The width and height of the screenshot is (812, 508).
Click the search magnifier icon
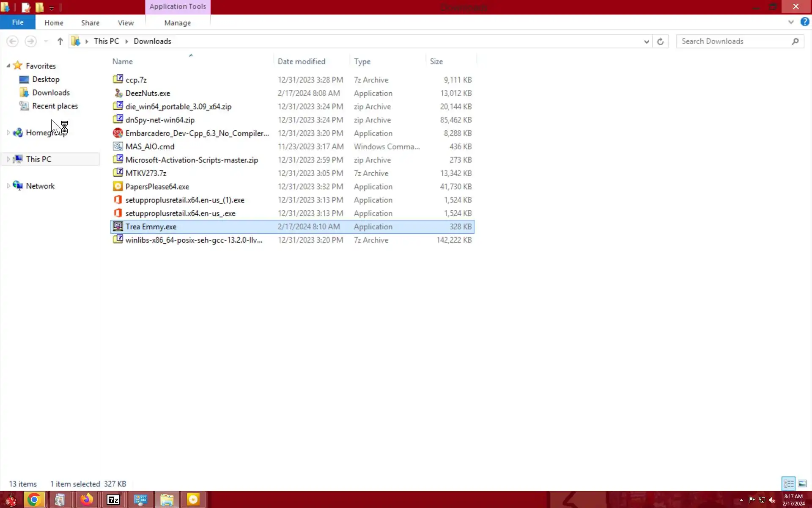point(795,41)
